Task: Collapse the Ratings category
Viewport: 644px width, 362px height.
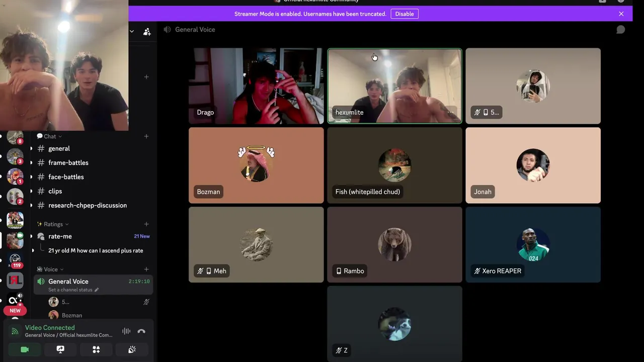Action: pos(53,224)
